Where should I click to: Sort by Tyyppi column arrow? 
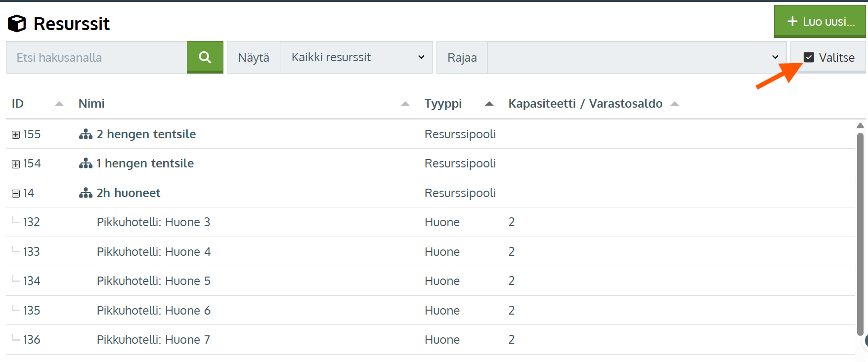[489, 104]
